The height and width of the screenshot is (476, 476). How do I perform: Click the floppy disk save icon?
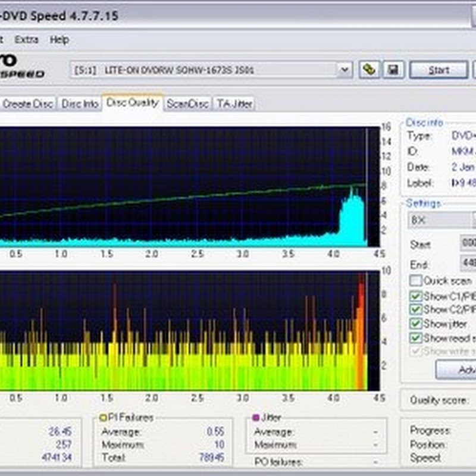[392, 70]
